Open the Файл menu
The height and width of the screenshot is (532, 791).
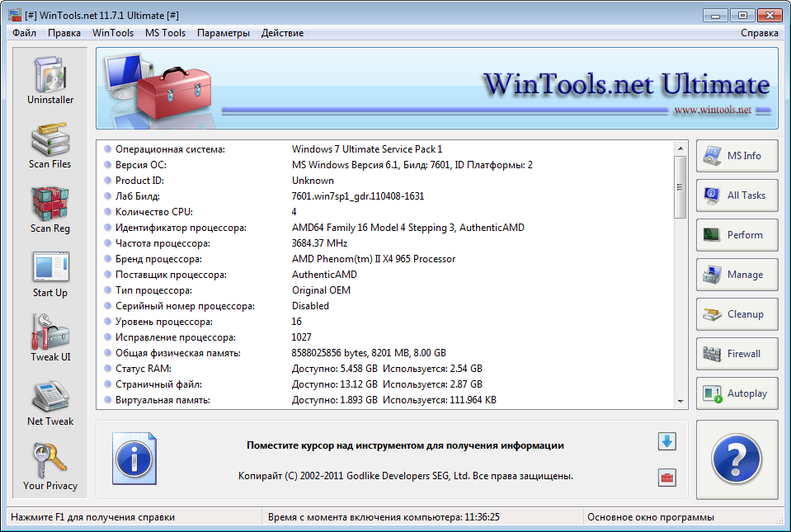point(24,33)
